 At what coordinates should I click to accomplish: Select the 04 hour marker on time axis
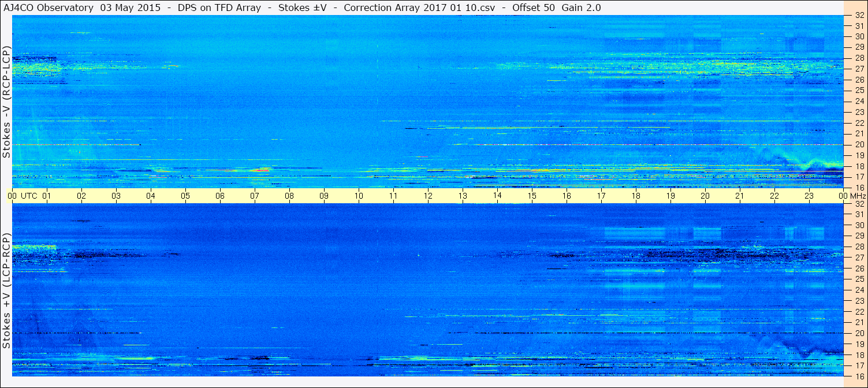[151, 196]
